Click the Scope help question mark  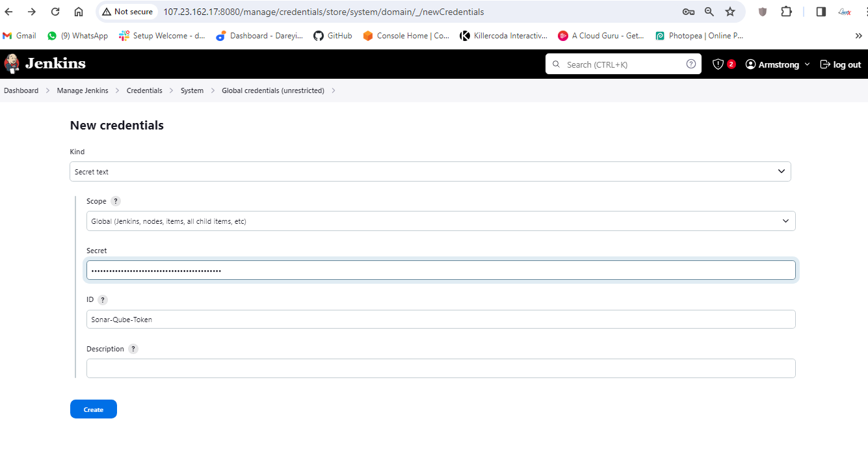116,201
